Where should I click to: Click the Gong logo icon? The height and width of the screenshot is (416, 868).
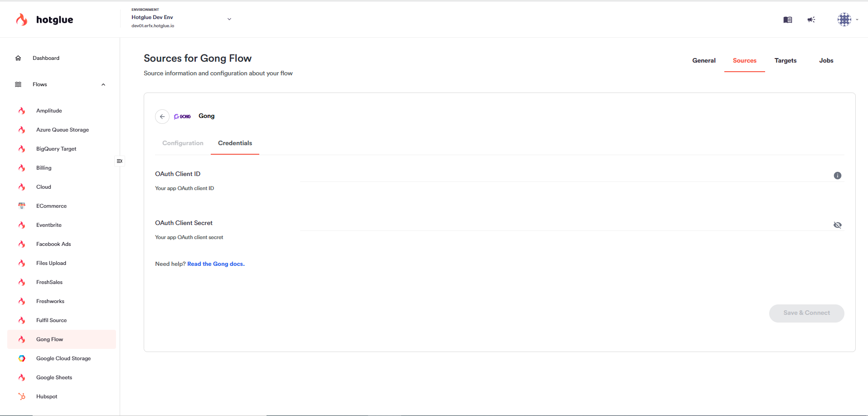(182, 117)
